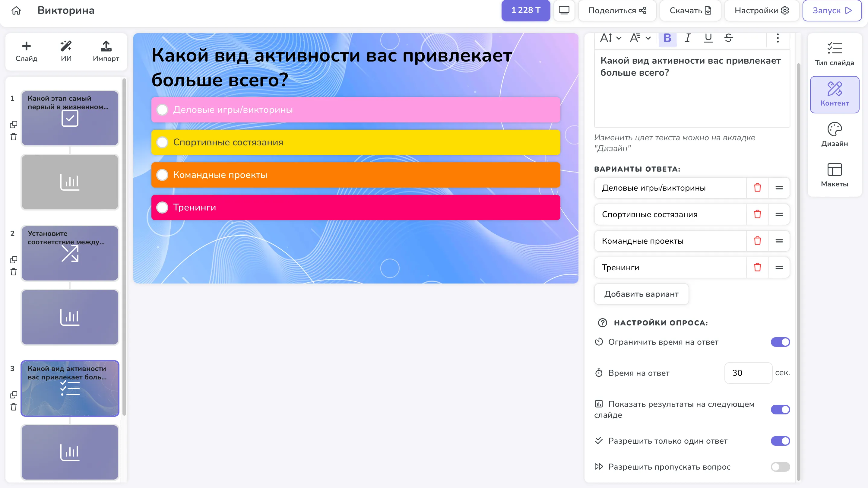Delete the Тренинги answer option
The width and height of the screenshot is (868, 488).
[757, 268]
